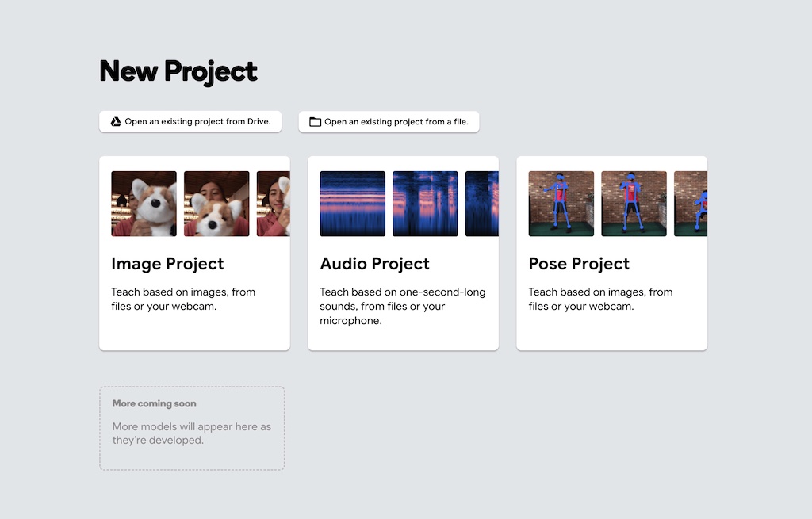Click the cut-off third pose thumbnail
Image resolution: width=812 pixels, height=519 pixels.
[x=691, y=204]
